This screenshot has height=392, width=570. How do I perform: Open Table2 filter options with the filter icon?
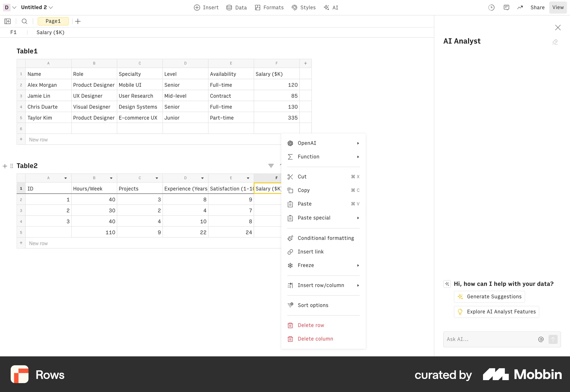click(x=271, y=166)
